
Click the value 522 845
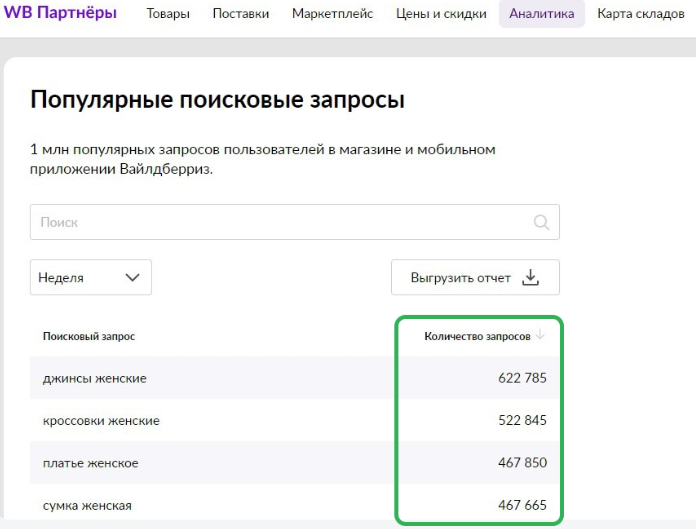tap(522, 420)
